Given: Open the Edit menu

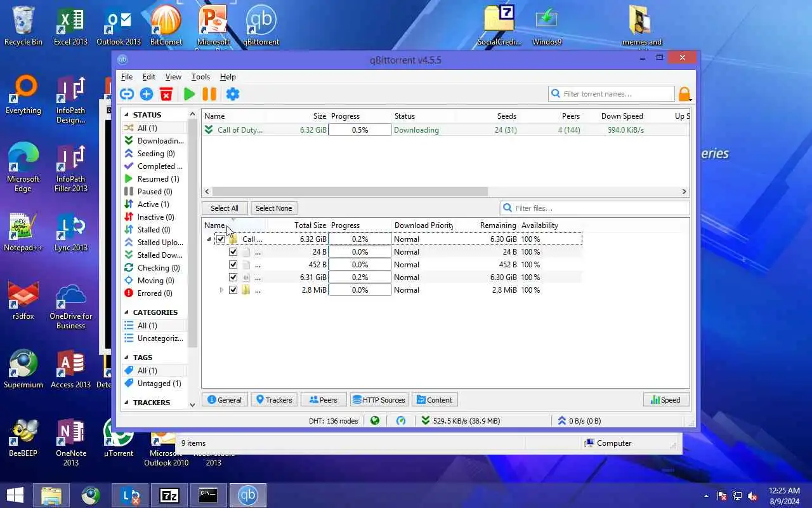Looking at the screenshot, I should pos(149,77).
